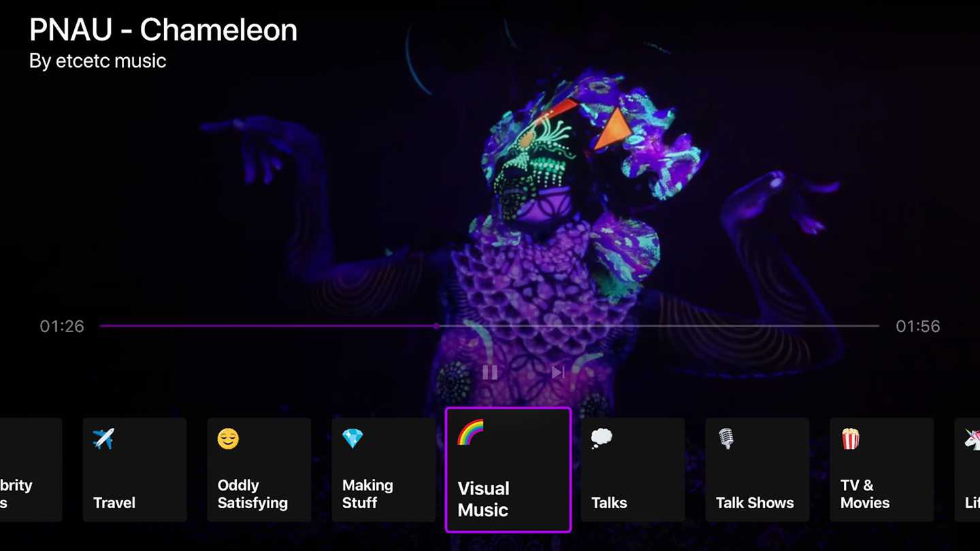Click the unicorn icon on the cut-off rightmost tile
The height and width of the screenshot is (551, 980).
(973, 439)
